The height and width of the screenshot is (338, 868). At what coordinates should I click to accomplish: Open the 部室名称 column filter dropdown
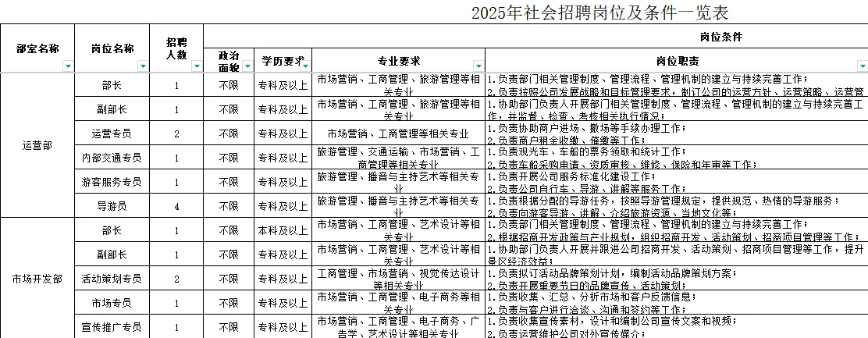pyautogui.click(x=68, y=66)
